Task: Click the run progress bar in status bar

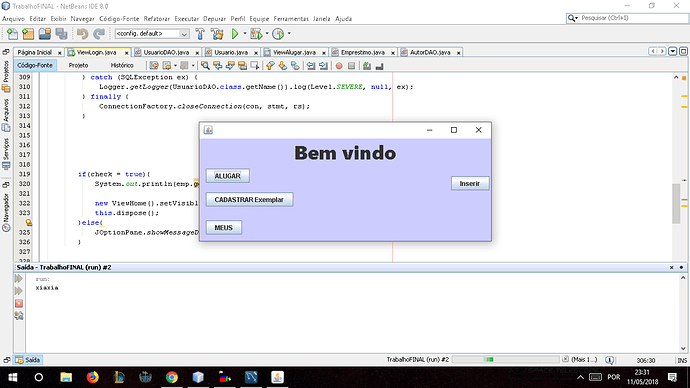Action: 505,359
